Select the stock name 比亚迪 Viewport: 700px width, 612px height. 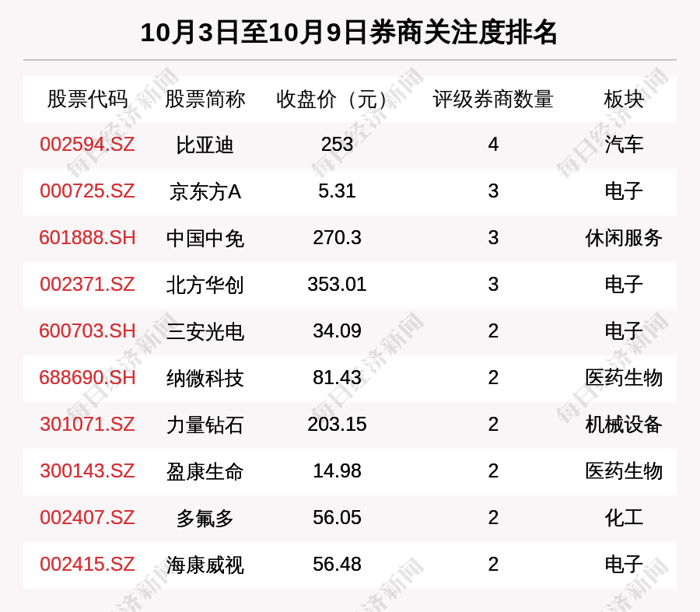[205, 145]
